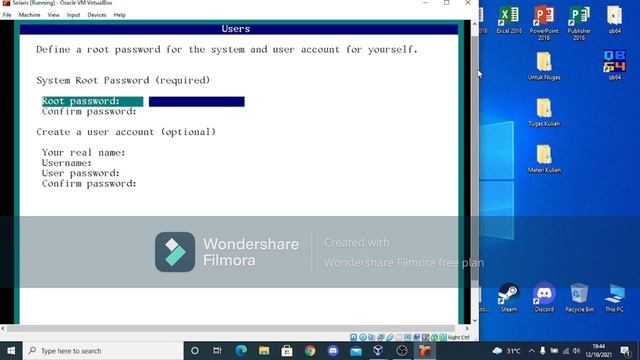Click the 'Your real name:' label
The height and width of the screenshot is (360, 640).
coord(84,153)
